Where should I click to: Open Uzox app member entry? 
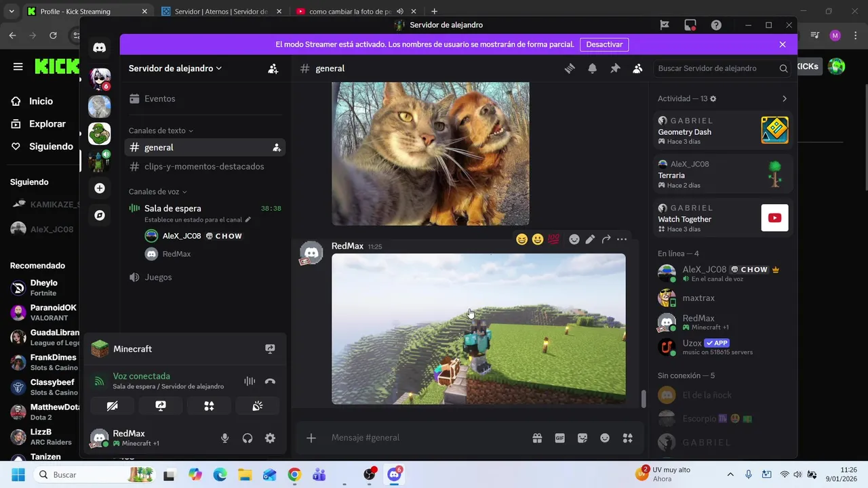723,347
